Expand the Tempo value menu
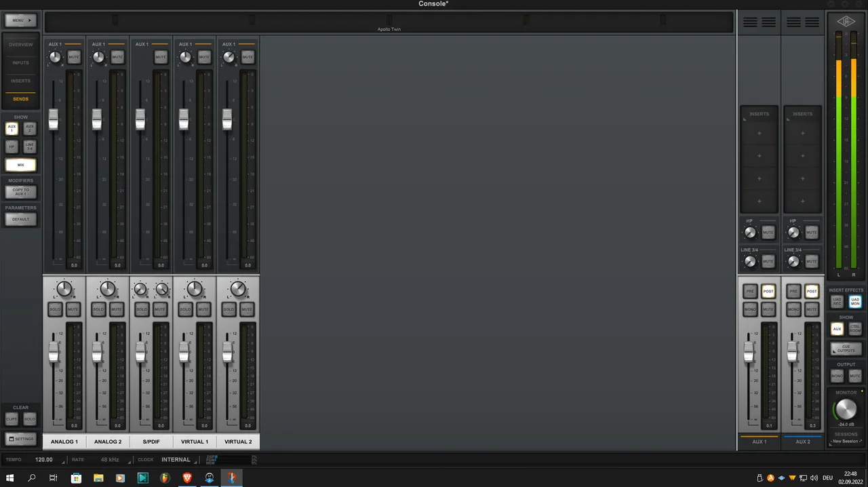The image size is (868, 487). pos(44,460)
